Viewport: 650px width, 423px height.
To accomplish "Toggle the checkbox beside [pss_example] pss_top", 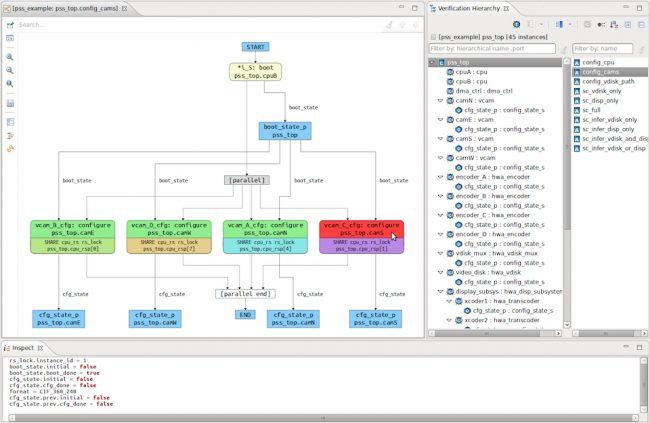I will (433, 37).
